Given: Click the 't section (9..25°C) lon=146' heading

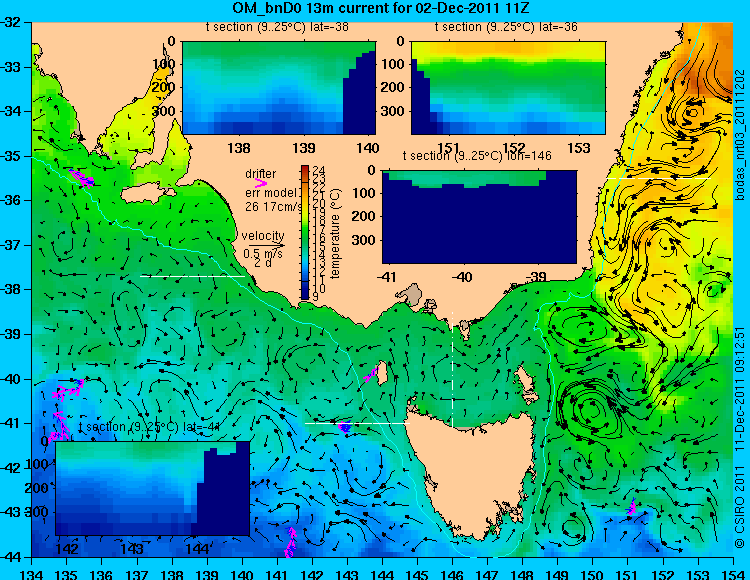Looking at the screenshot, I should pos(477,156).
